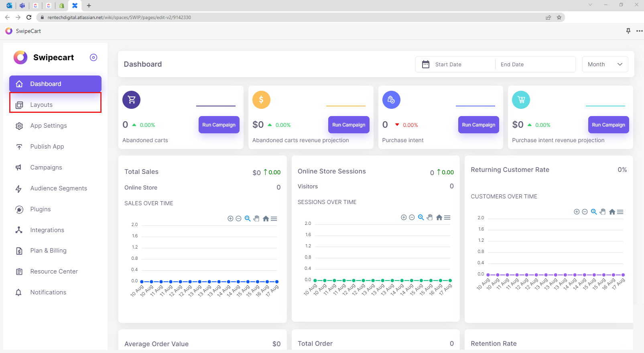Screen dimensions: 644x353
Task: Run Campaign for Abandoned carts
Action: [219, 125]
